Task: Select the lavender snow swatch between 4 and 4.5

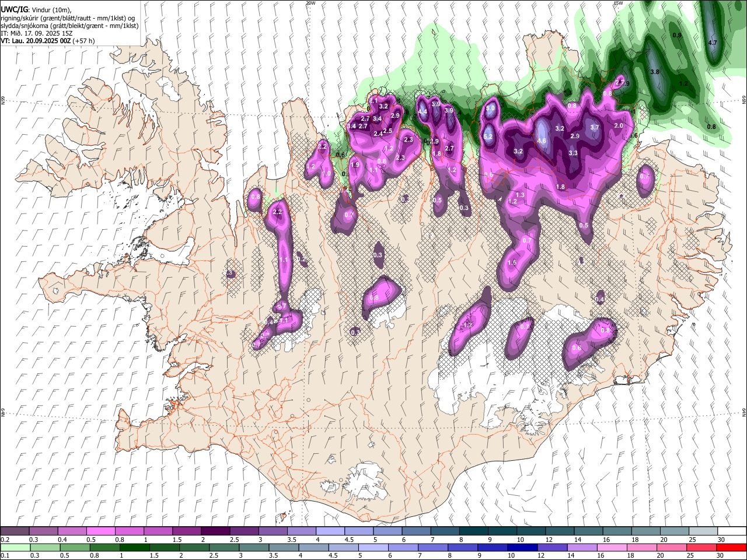Action: pos(330,531)
